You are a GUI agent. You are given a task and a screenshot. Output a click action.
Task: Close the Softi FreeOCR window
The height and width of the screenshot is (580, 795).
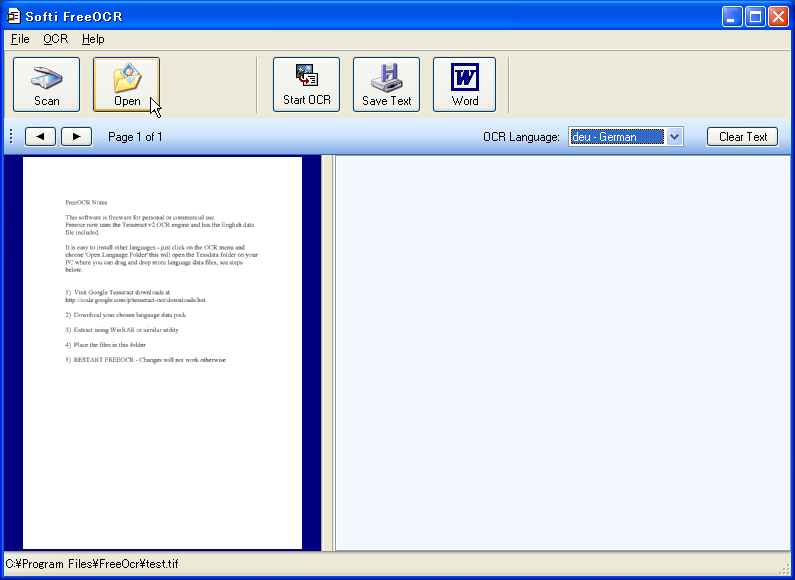[778, 17]
